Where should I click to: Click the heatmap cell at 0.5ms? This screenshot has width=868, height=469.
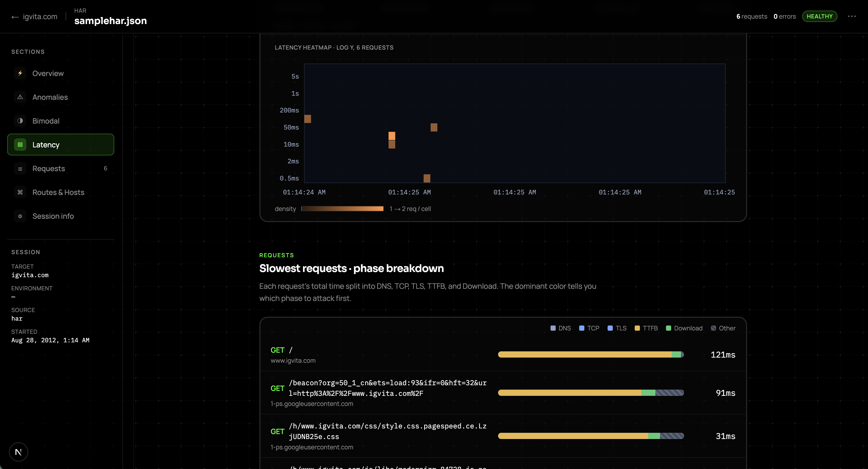pyautogui.click(x=427, y=178)
